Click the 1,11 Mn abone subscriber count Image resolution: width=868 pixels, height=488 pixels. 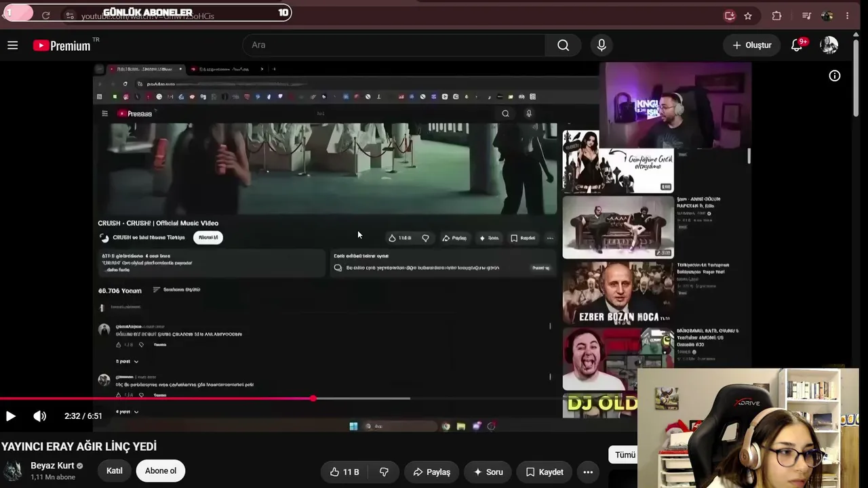pyautogui.click(x=53, y=477)
